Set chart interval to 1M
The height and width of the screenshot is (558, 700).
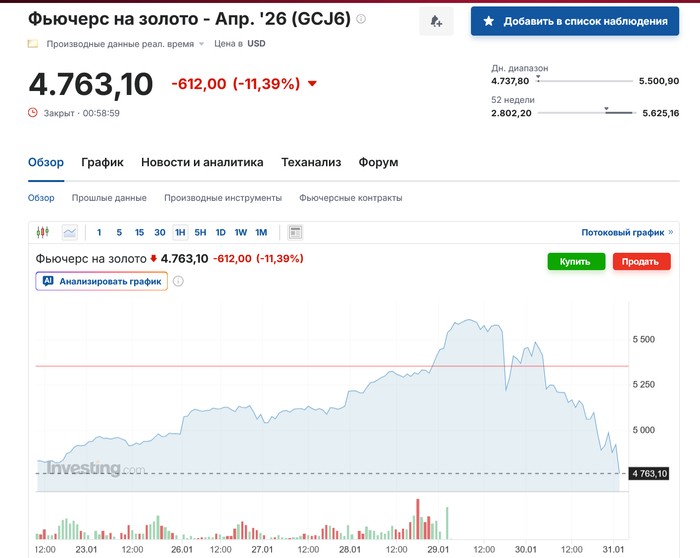pyautogui.click(x=261, y=232)
